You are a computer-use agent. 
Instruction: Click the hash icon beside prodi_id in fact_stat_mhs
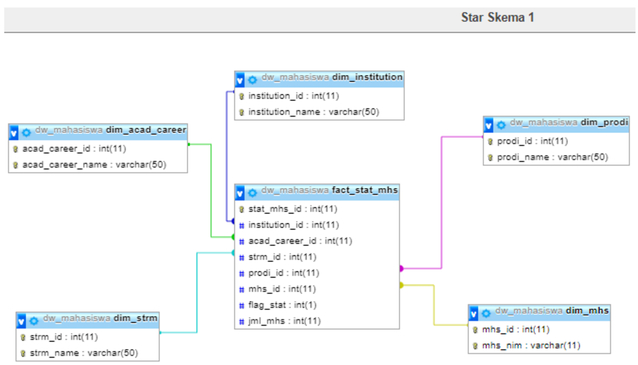[x=242, y=273]
